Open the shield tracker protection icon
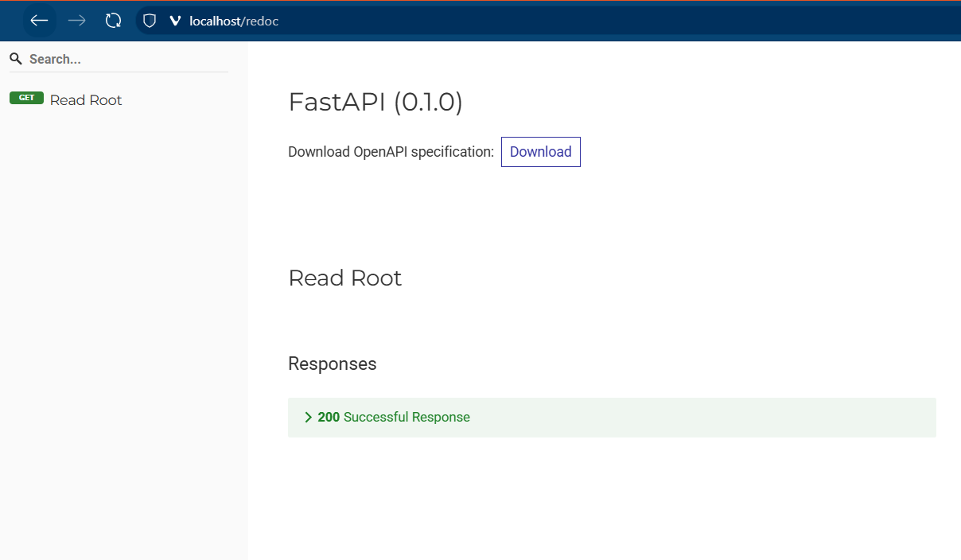 [x=149, y=21]
